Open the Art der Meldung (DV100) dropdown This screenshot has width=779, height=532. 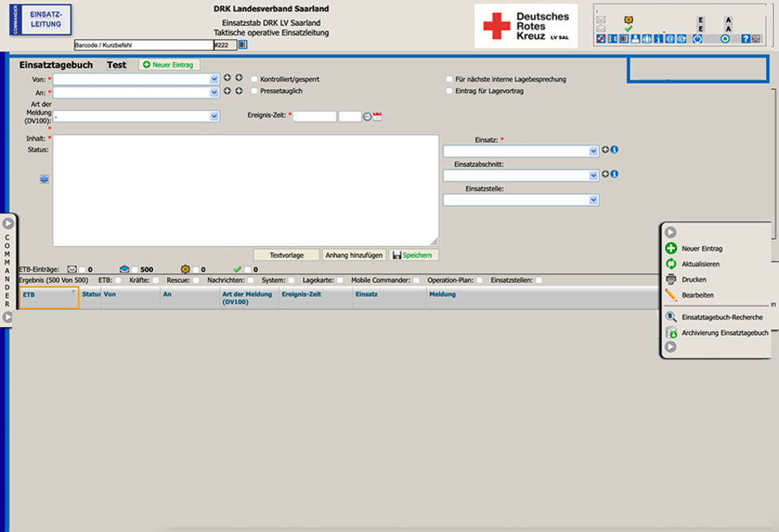click(214, 117)
